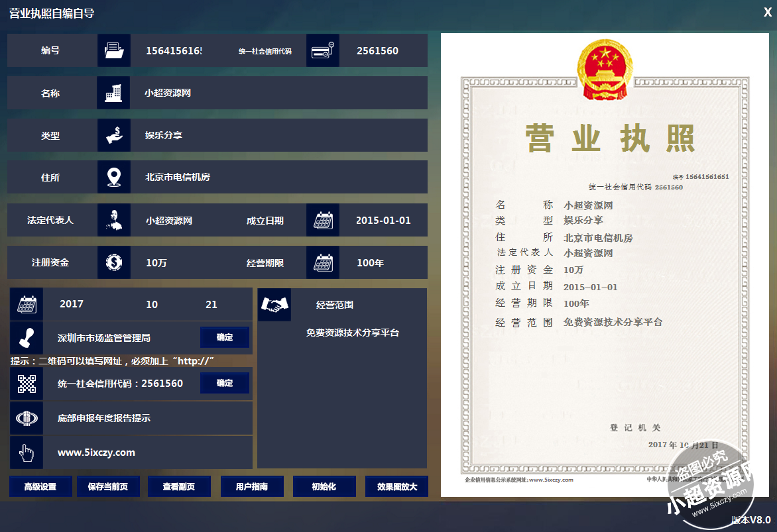Click the credit card icon for 统一社会信用代码

pos(323,50)
